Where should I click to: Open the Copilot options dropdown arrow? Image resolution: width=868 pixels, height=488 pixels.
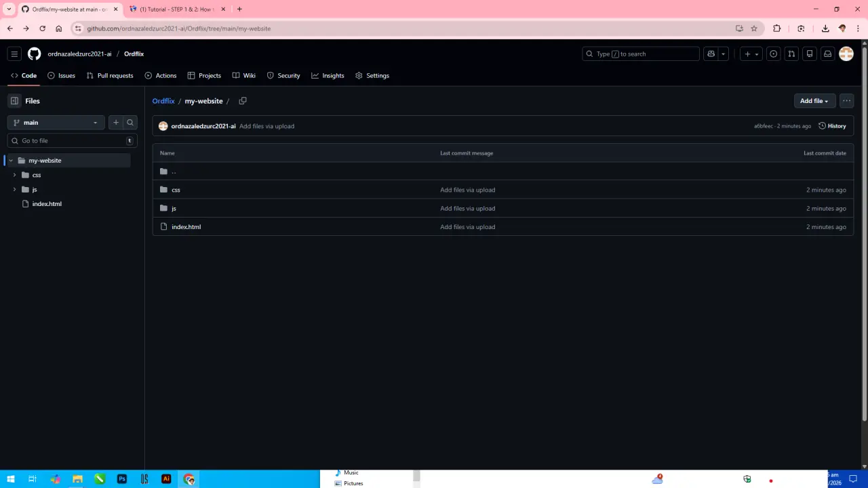click(724, 54)
